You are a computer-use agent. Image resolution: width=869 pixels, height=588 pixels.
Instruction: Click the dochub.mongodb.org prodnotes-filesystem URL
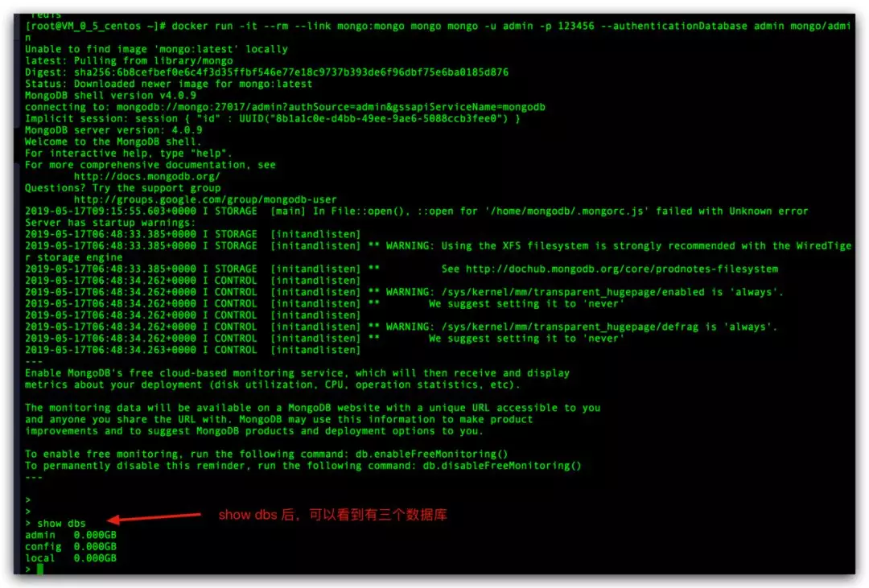pyautogui.click(x=622, y=269)
